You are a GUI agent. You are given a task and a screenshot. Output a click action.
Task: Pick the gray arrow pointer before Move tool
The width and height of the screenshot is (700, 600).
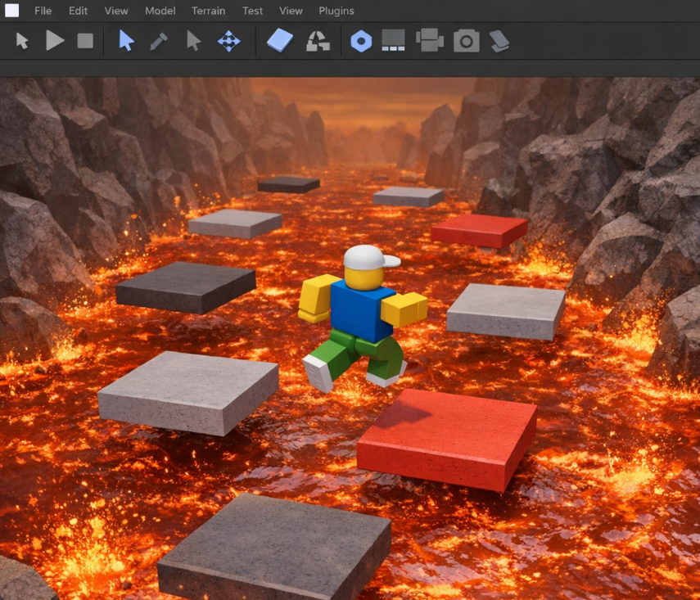[193, 41]
